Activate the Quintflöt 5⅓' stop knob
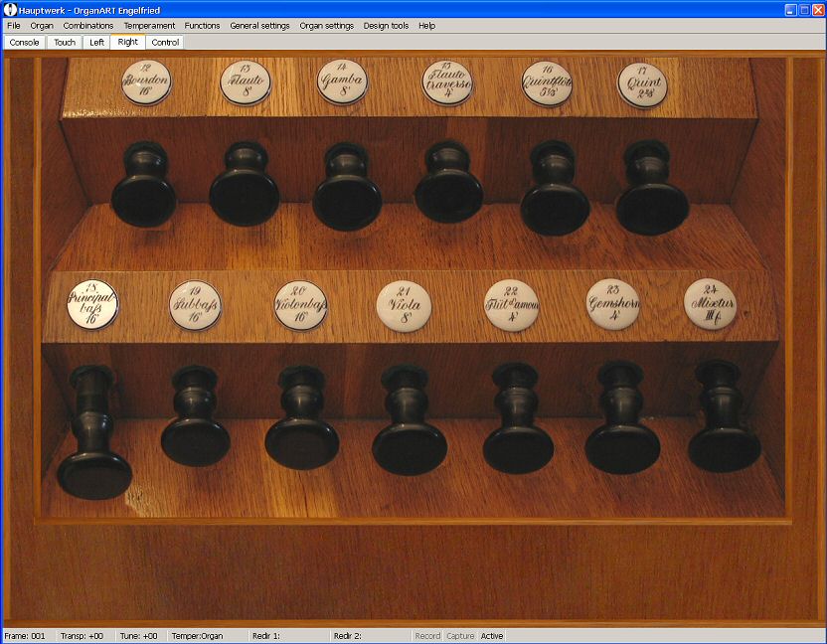827x644 pixels. 555,204
